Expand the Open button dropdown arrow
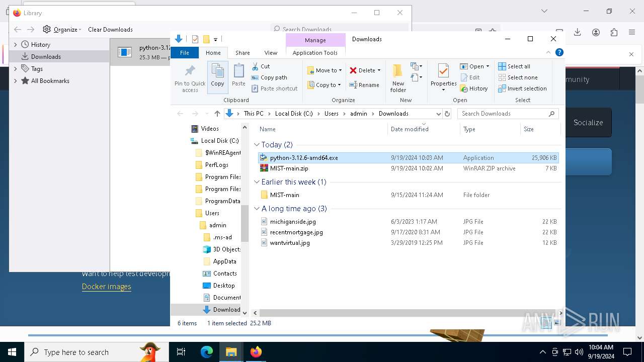Image resolution: width=644 pixels, height=362 pixels. coord(488,66)
